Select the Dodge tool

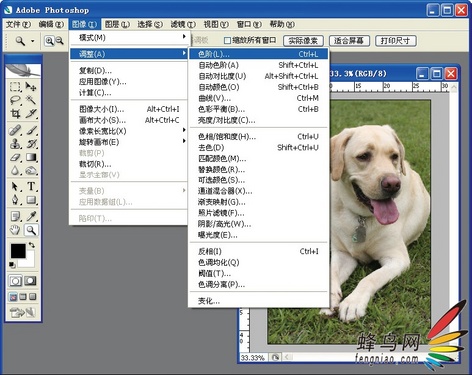(31, 170)
